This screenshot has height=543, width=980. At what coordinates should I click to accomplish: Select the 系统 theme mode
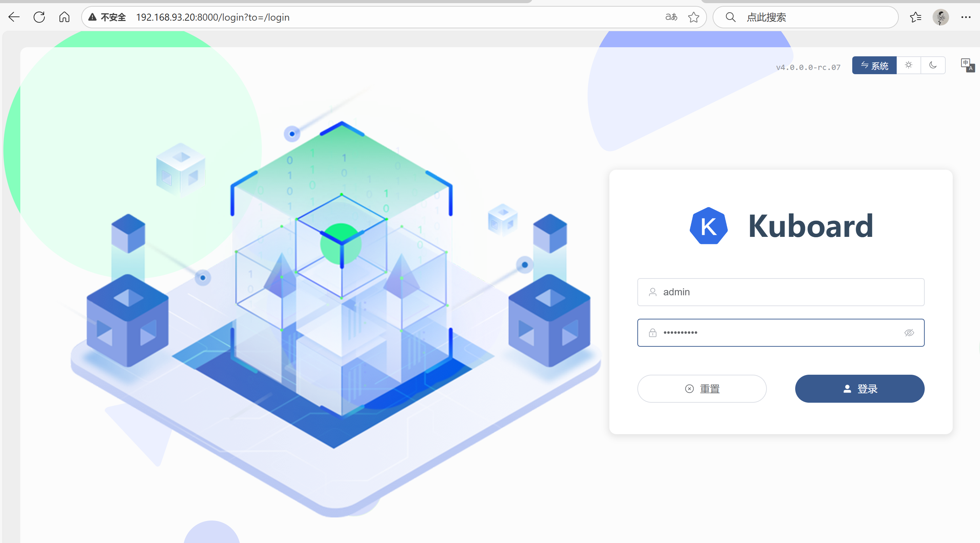click(x=874, y=65)
